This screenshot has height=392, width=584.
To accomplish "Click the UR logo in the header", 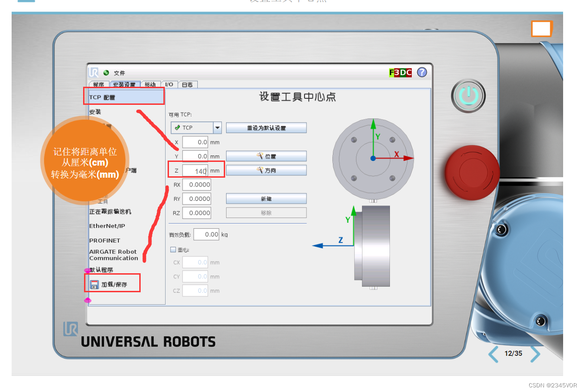I will point(94,73).
